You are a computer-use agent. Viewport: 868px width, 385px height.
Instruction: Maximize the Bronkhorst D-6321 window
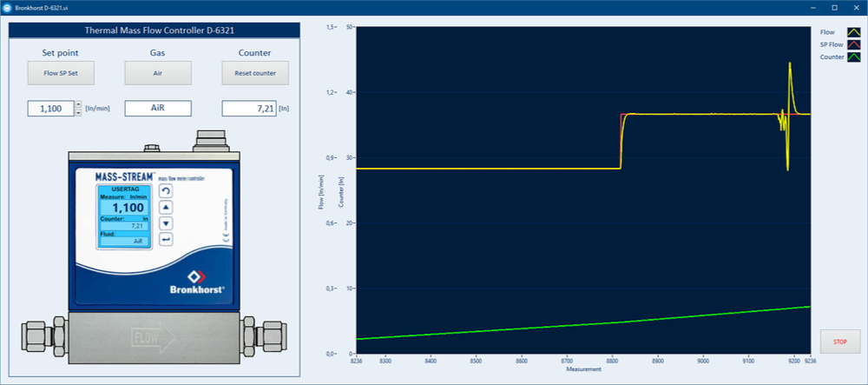(x=834, y=7)
